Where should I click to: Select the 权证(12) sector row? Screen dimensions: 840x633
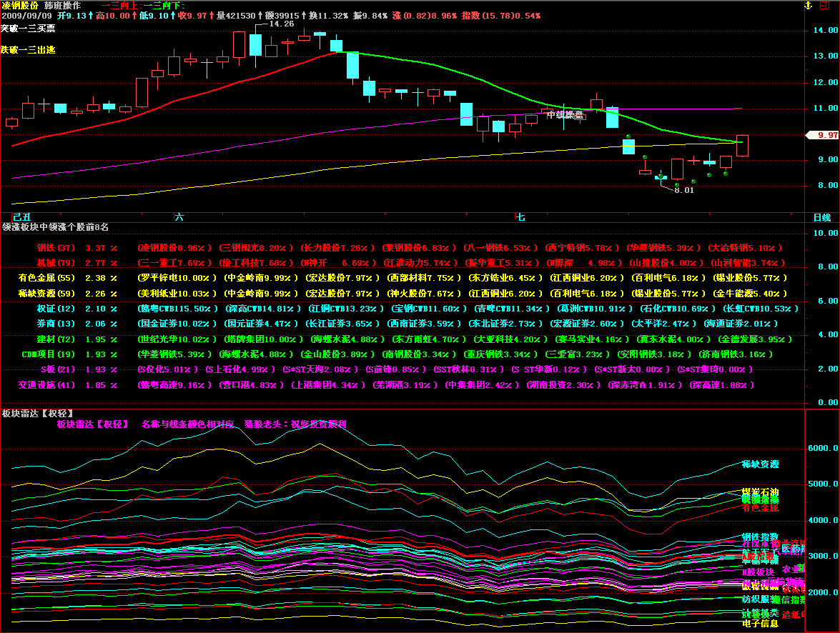point(417,309)
